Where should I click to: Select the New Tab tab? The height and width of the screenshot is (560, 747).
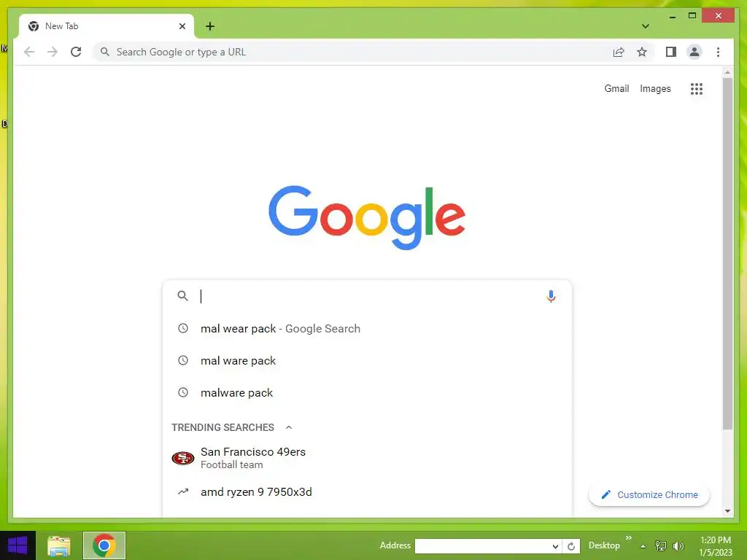point(107,26)
